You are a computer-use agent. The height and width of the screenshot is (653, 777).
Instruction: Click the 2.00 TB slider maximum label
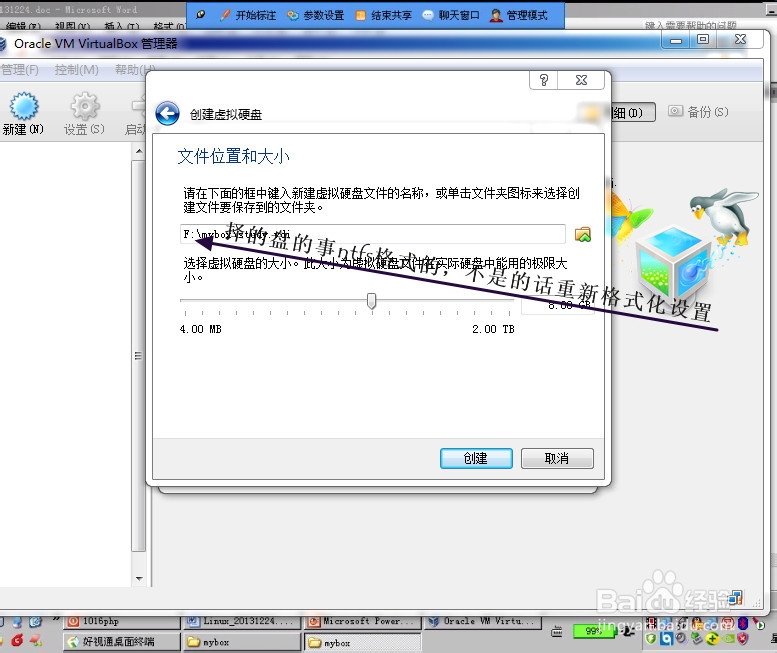tap(494, 329)
